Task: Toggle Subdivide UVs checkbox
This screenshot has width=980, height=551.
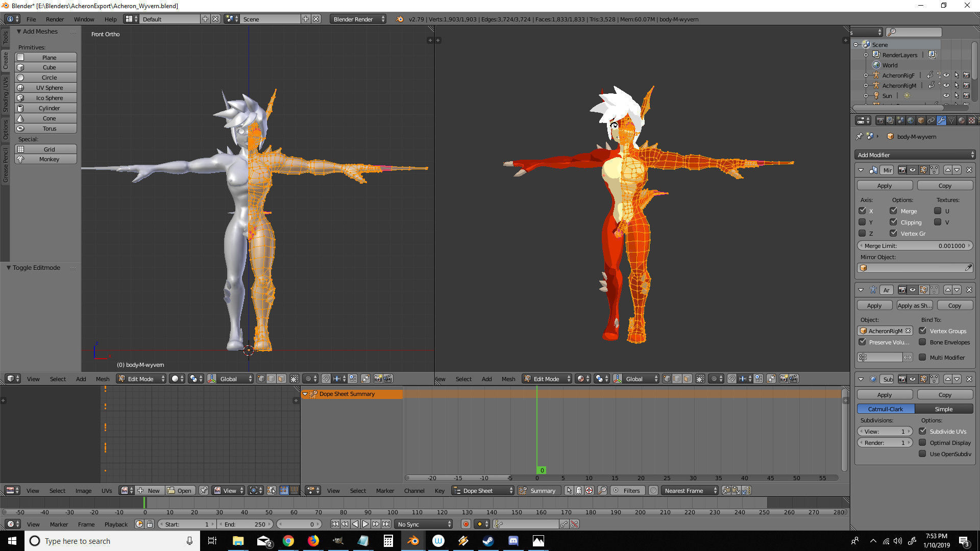Action: click(x=922, y=431)
